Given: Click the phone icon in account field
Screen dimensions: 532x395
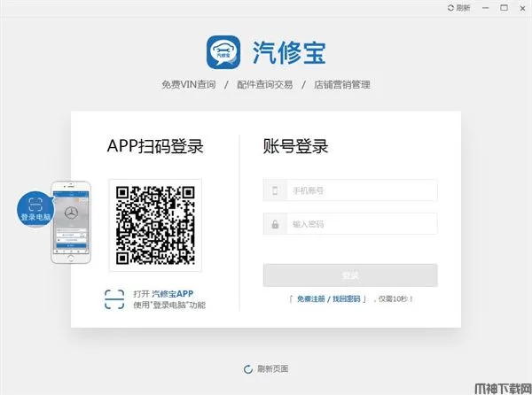Looking at the screenshot, I should coord(275,190).
